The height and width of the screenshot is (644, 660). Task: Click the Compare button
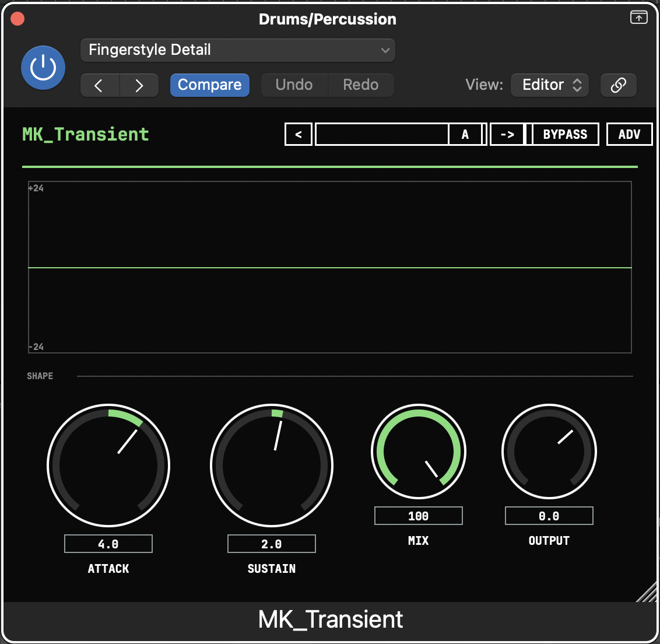210,85
